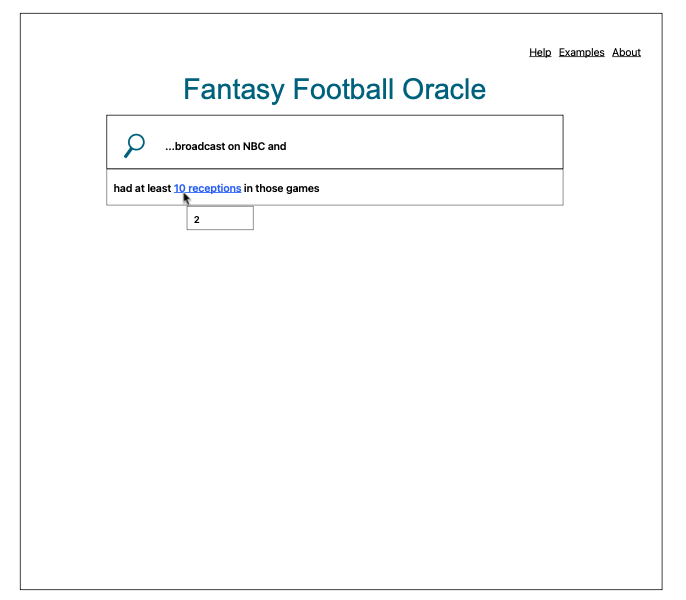The width and height of the screenshot is (686, 600).
Task: Click the word "least" in the suggestion row
Action: tap(158, 188)
